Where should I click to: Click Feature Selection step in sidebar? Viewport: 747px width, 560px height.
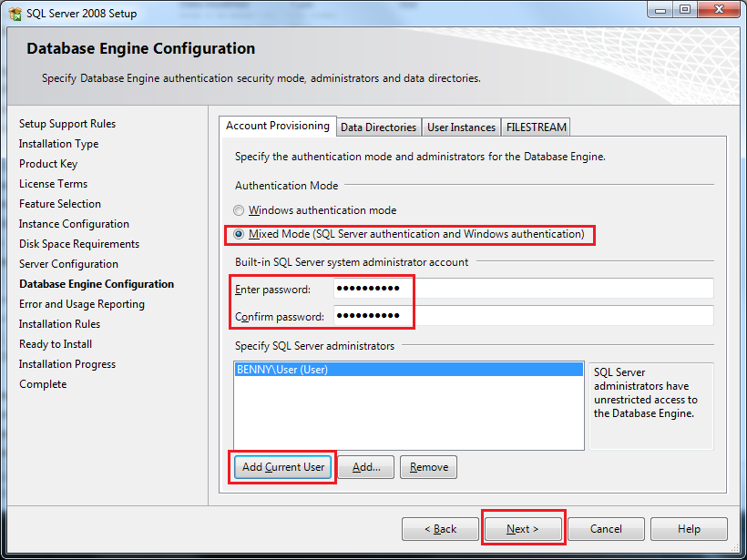[x=60, y=204]
